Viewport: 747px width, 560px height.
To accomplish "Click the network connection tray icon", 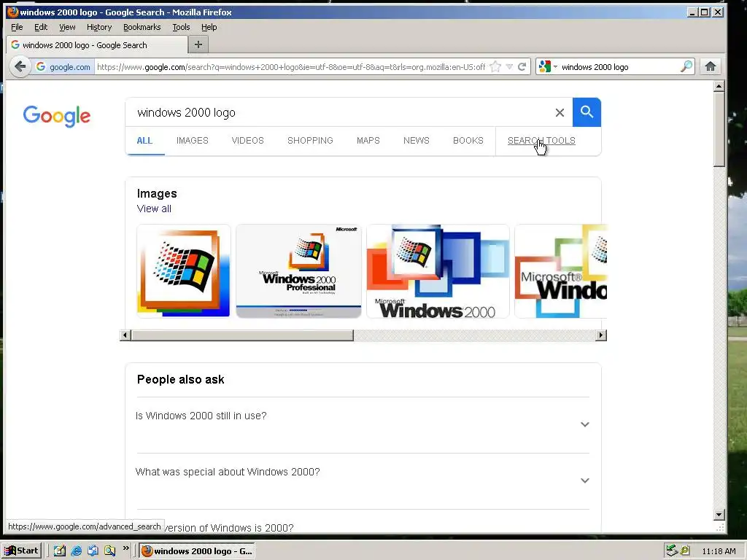I will [672, 551].
